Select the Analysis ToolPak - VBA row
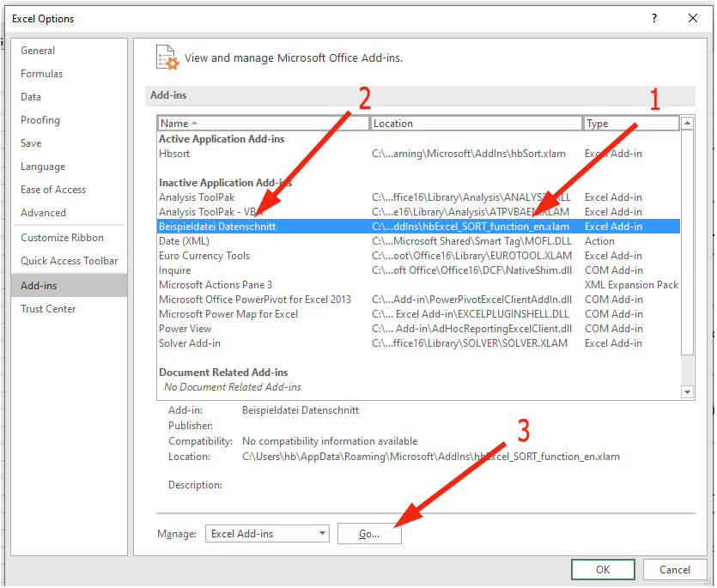The height and width of the screenshot is (588, 717). 418,212
